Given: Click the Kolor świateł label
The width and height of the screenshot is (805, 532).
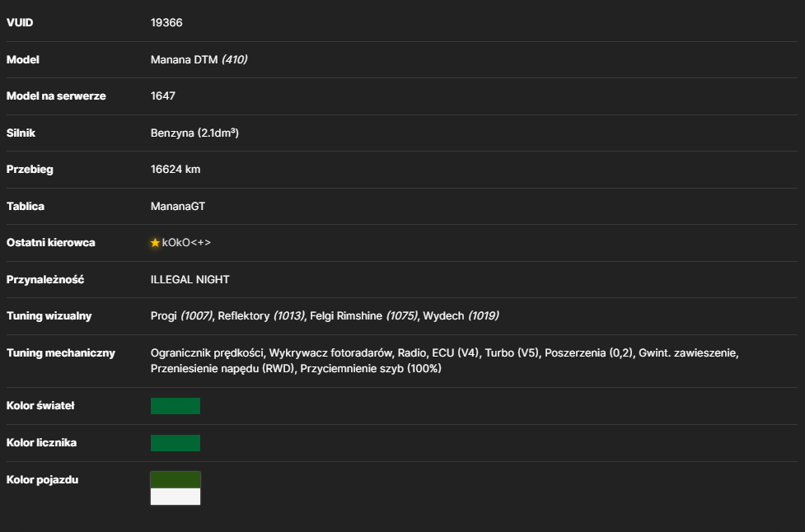Looking at the screenshot, I should [40, 406].
